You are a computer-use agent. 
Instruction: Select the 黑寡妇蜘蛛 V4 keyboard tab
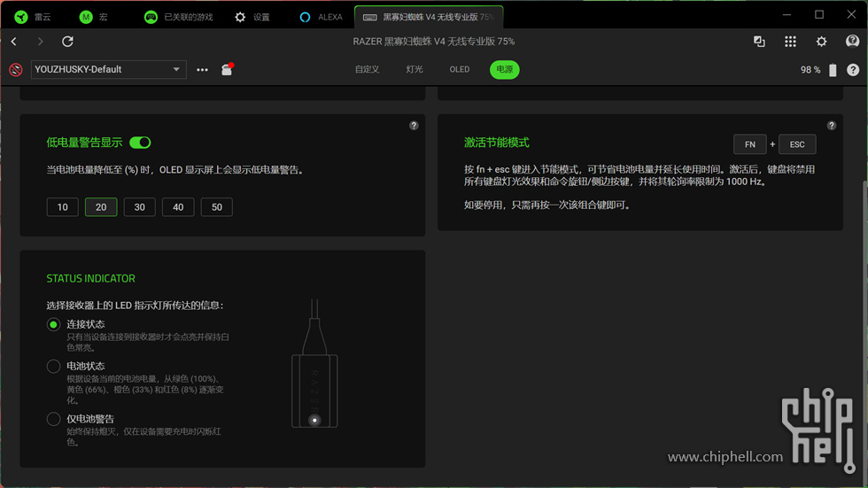(x=429, y=17)
